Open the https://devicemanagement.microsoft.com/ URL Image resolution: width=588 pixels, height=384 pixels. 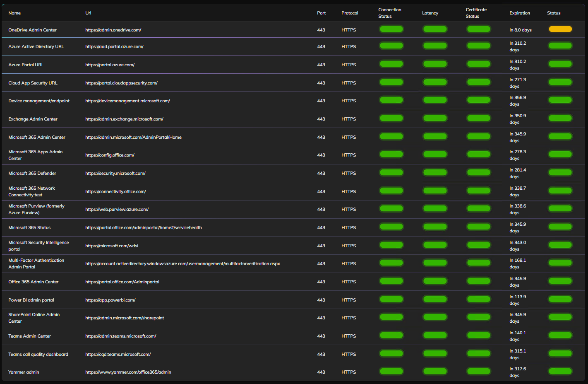pyautogui.click(x=128, y=101)
